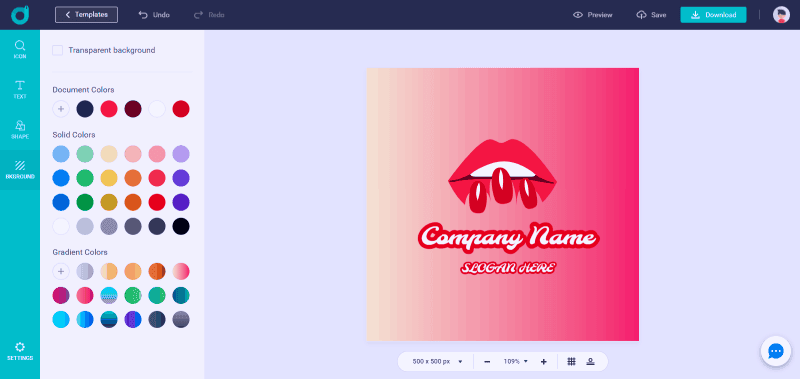Click the zoom in plus icon

point(543,362)
